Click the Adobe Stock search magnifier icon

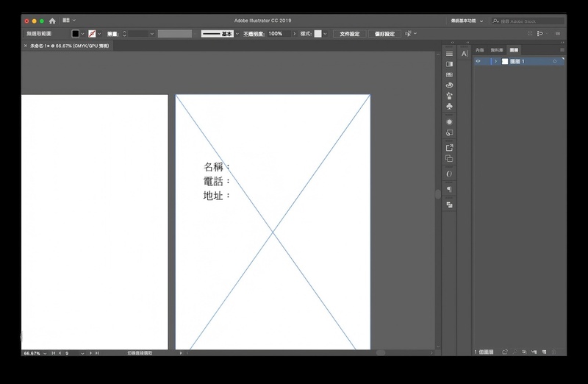[x=495, y=21]
